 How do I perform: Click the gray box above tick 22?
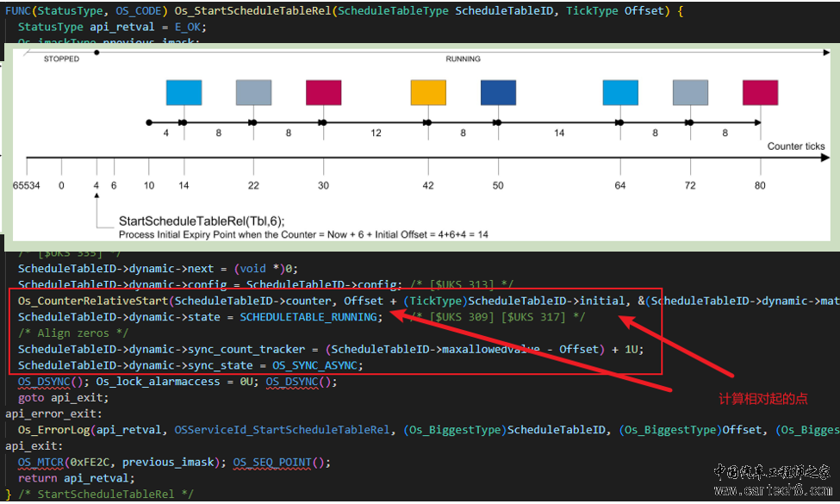tap(253, 93)
